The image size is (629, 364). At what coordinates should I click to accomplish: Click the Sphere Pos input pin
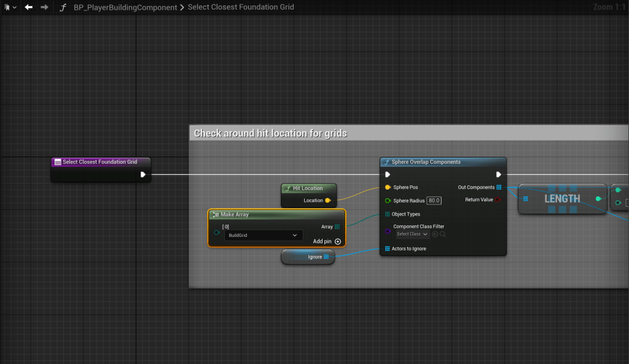coord(388,187)
